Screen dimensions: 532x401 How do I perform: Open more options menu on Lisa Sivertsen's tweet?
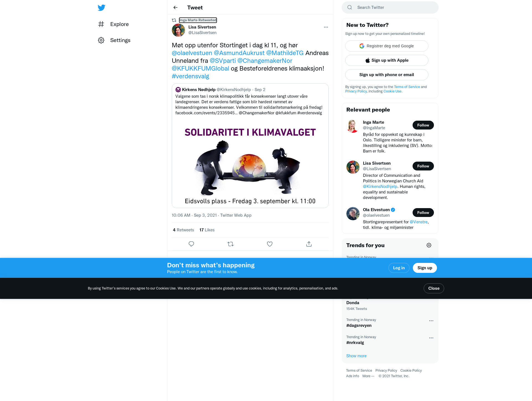326,27
